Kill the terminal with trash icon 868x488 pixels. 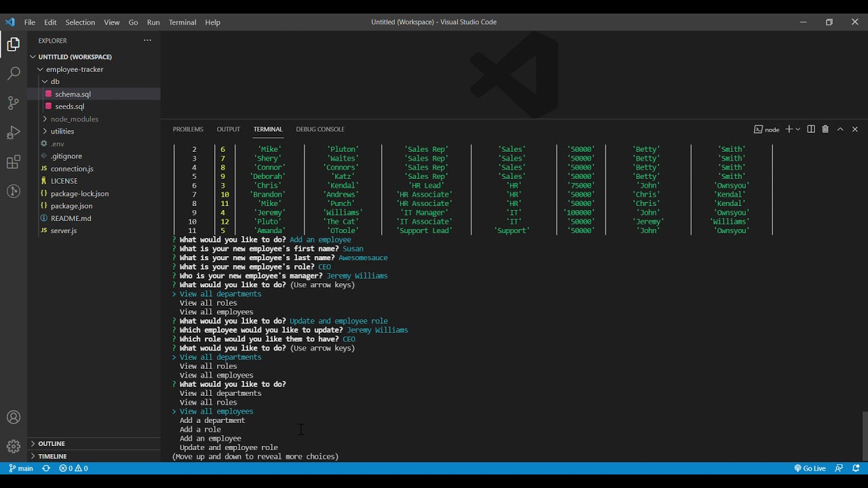click(x=825, y=129)
